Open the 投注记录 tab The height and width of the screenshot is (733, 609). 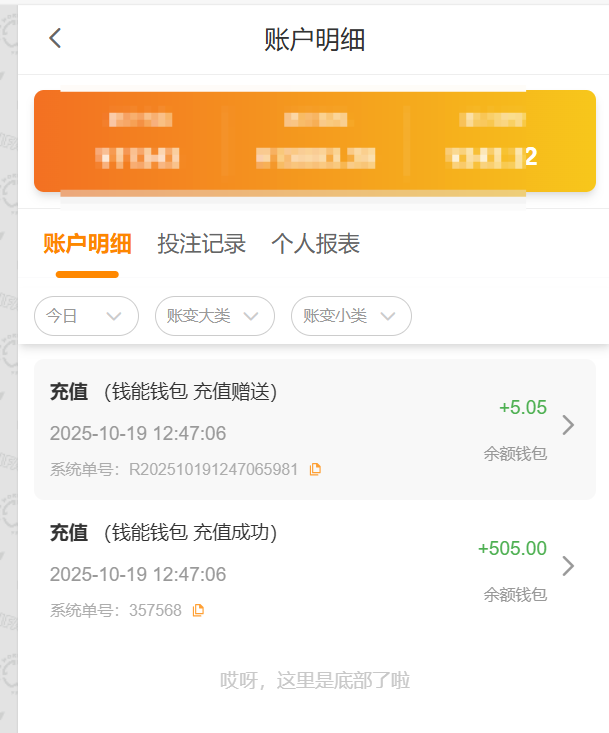point(201,244)
